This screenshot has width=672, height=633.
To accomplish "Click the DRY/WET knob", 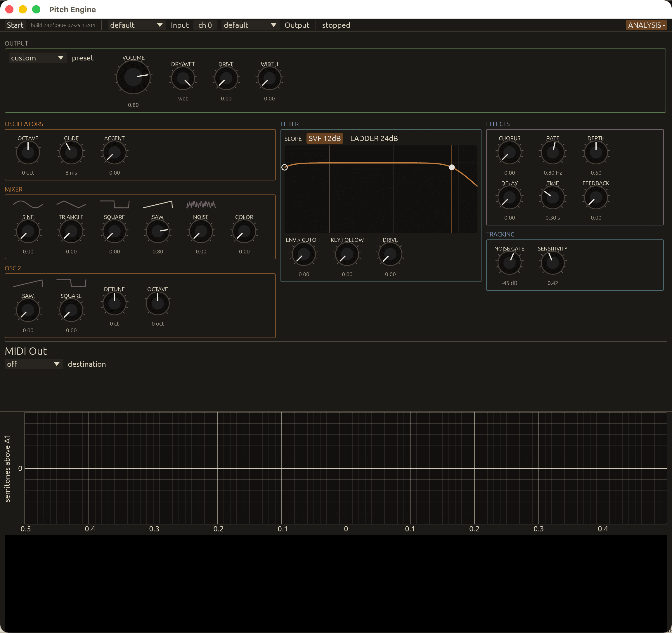I will 183,78.
